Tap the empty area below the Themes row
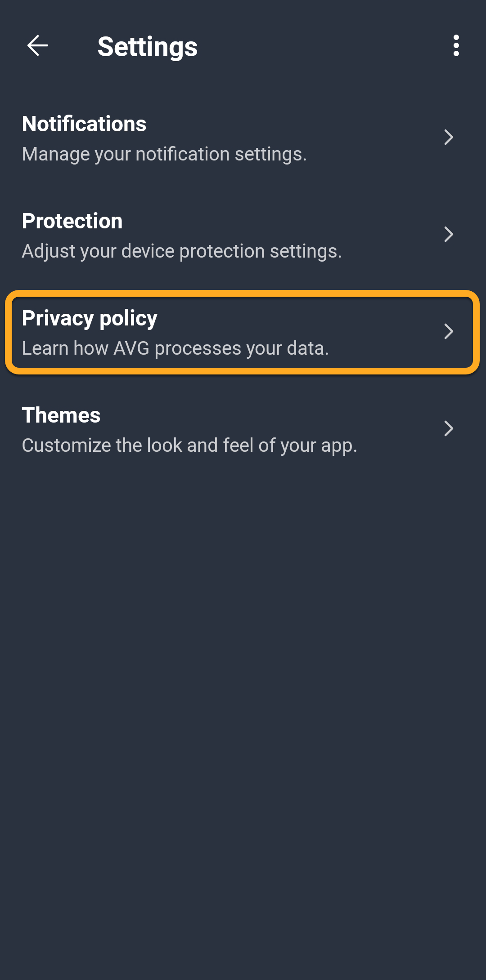Viewport: 486px width, 980px height. [243, 674]
